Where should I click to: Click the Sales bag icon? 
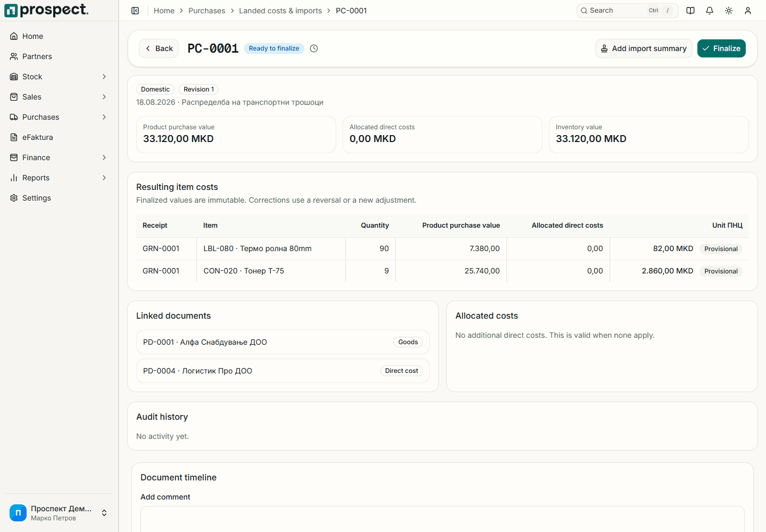click(x=14, y=97)
